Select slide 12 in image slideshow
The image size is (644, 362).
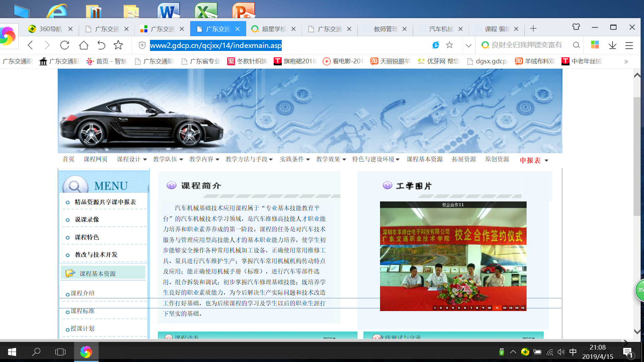tap(504, 308)
